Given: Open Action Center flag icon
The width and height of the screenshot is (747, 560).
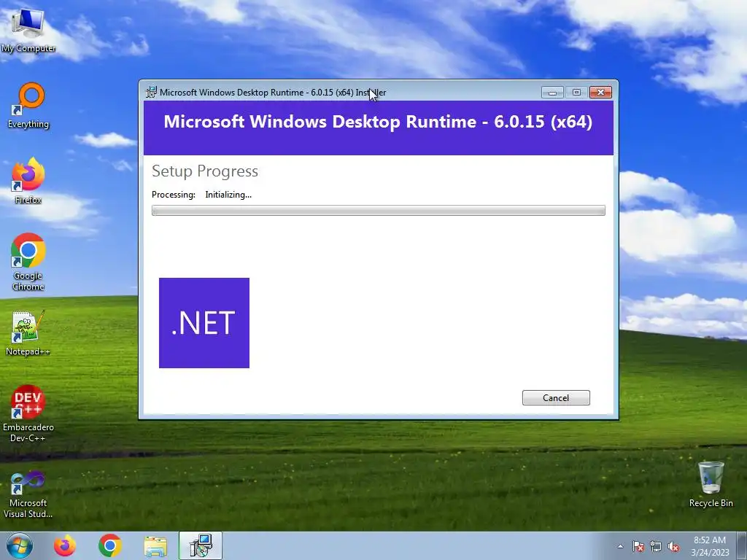Looking at the screenshot, I should pos(638,546).
